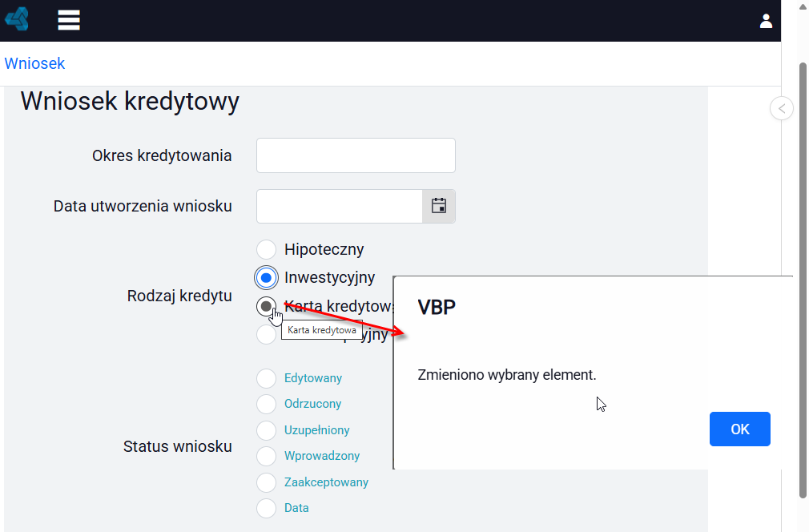809x532 pixels.
Task: Click the Status wniosku label
Action: coord(178,446)
